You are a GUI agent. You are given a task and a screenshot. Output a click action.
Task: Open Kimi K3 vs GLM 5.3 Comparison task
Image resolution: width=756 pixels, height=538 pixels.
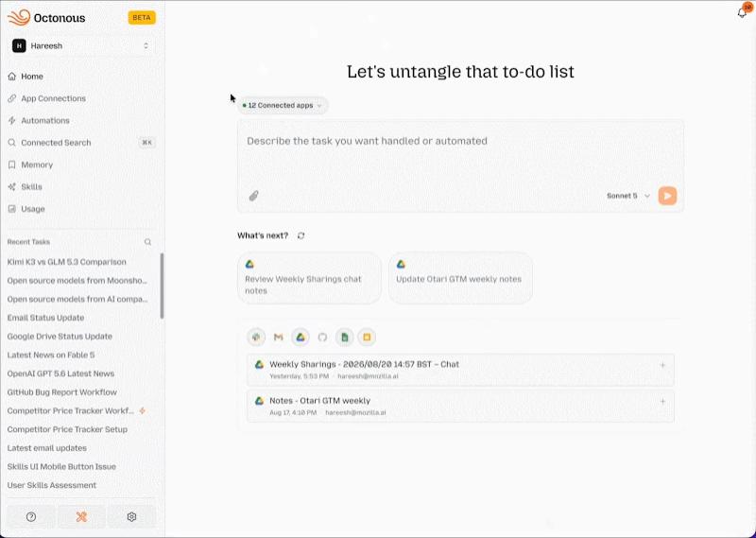(x=66, y=262)
